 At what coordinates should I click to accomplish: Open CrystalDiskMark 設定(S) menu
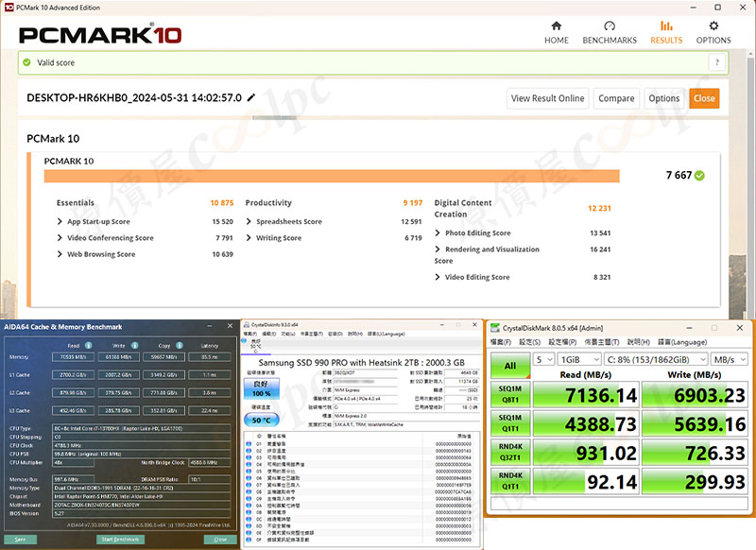(529, 342)
